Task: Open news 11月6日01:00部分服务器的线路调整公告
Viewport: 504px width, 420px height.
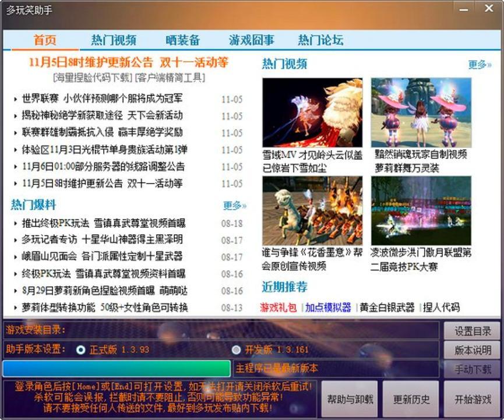Action: 103,167
